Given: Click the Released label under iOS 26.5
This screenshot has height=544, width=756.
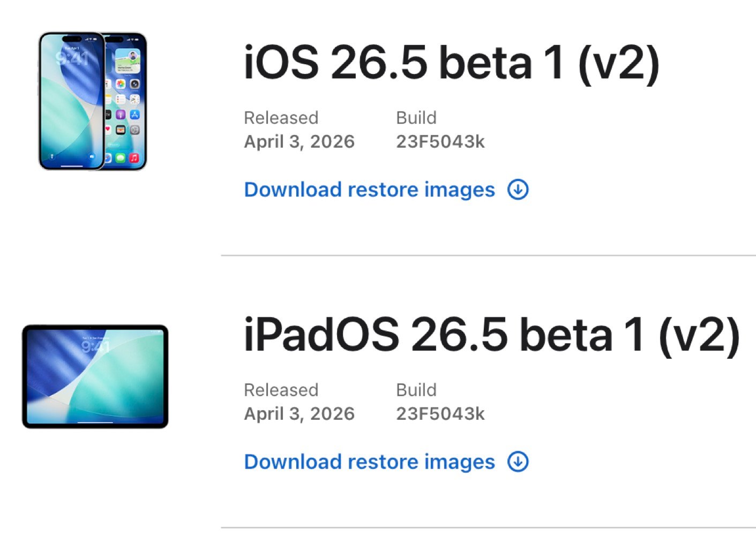Looking at the screenshot, I should tap(281, 118).
